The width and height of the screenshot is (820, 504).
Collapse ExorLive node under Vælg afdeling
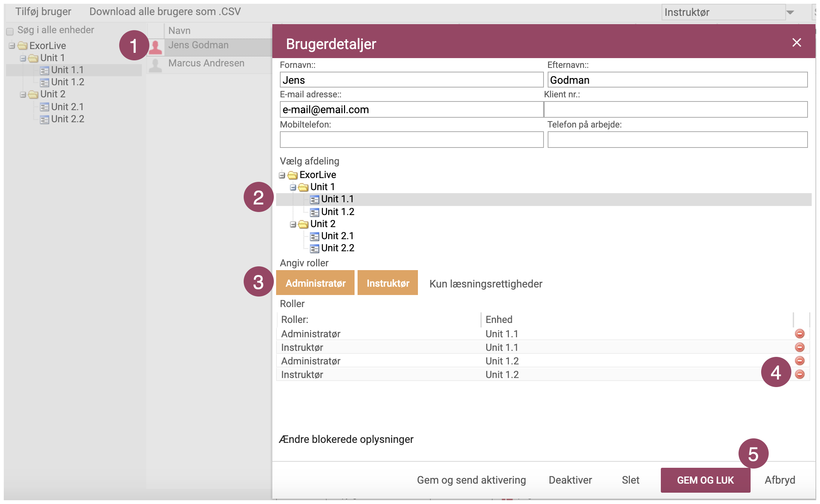pos(282,175)
